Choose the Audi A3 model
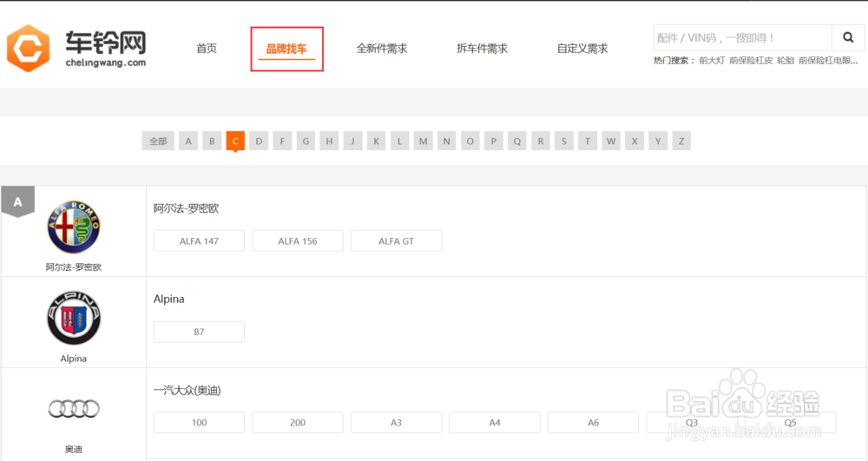Screen dimensions: 868x461 [x=397, y=422]
